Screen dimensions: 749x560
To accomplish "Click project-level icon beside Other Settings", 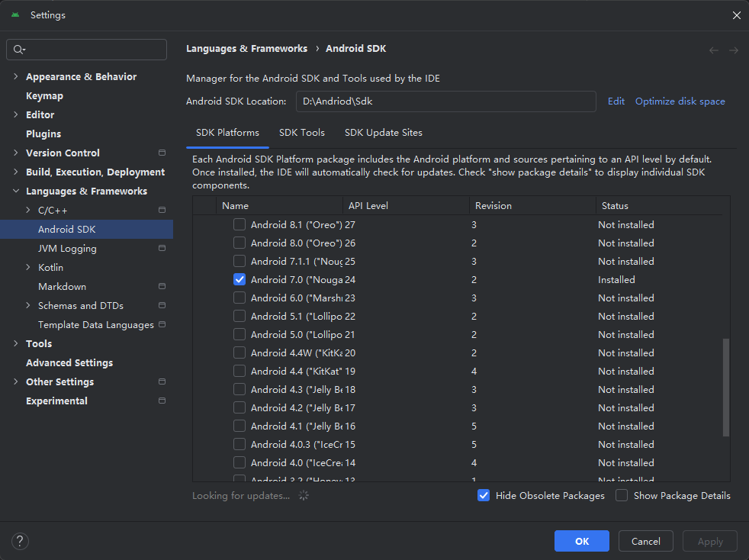I will (x=162, y=381).
